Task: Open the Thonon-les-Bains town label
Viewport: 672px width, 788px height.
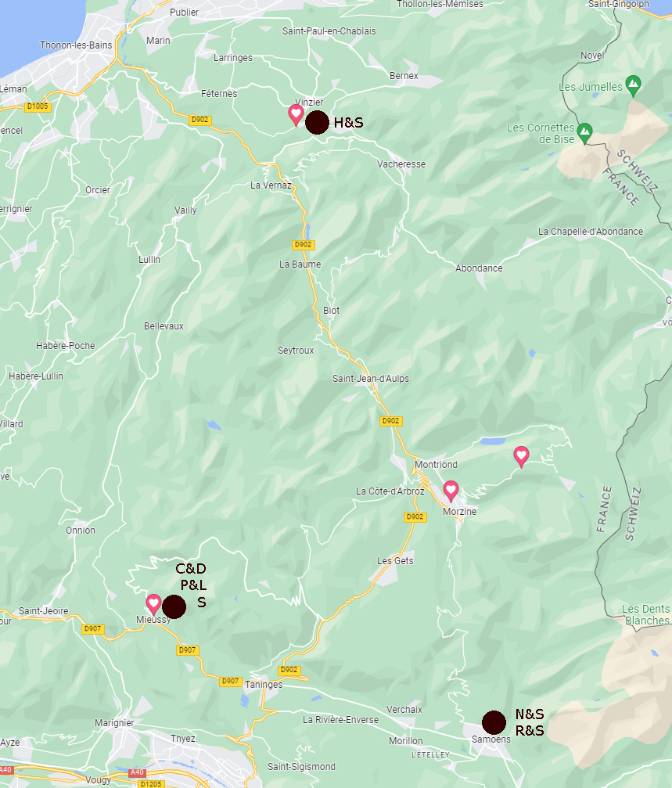Action: pos(76,45)
